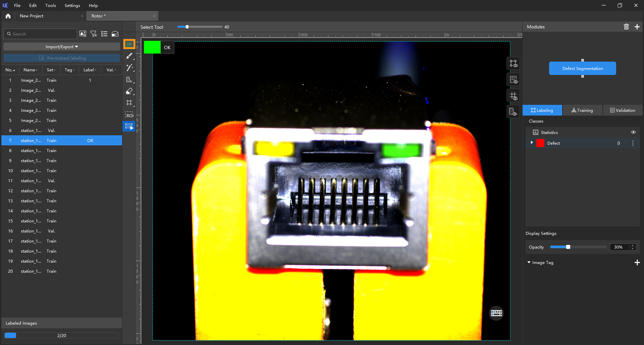Select the Defect Segmentation module
Viewport: 644px width, 345px height.
(x=582, y=69)
